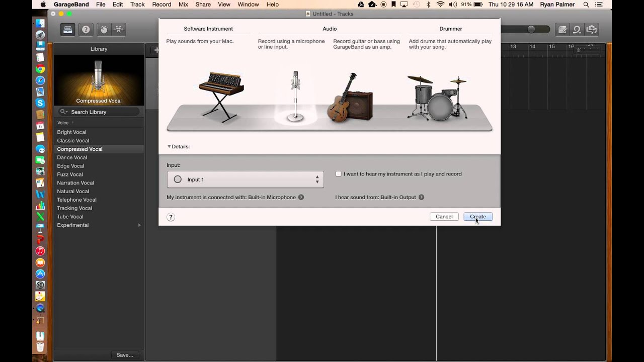Open the Record menu
The height and width of the screenshot is (362, 644).
click(162, 5)
